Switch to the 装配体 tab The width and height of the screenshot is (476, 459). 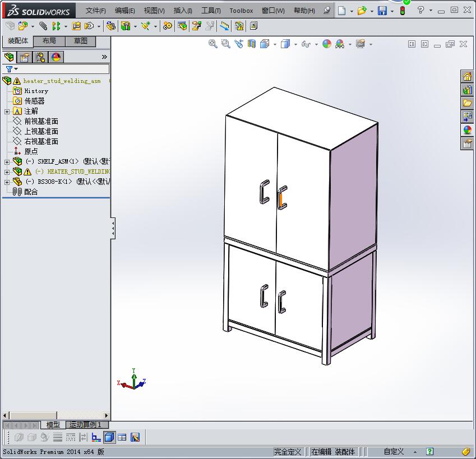coord(17,41)
